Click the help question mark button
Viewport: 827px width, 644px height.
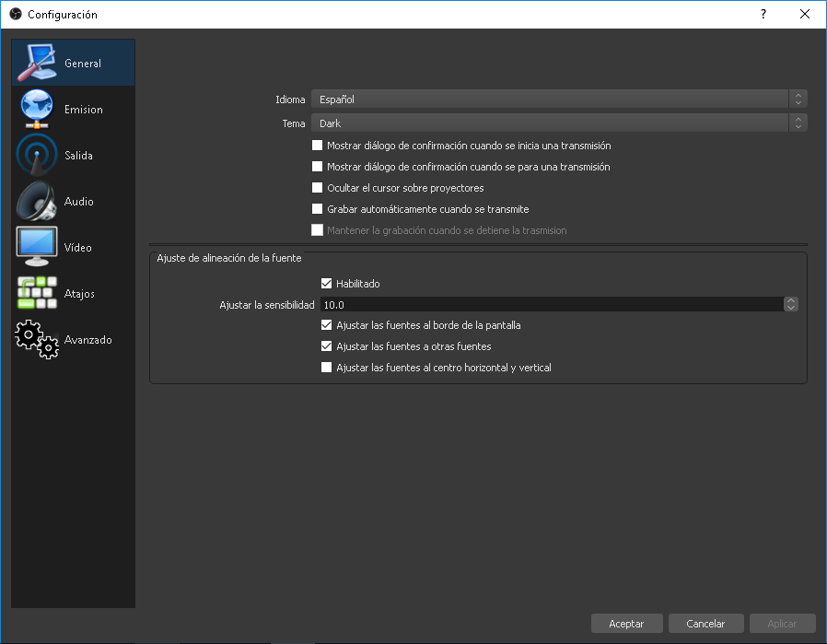click(x=763, y=14)
